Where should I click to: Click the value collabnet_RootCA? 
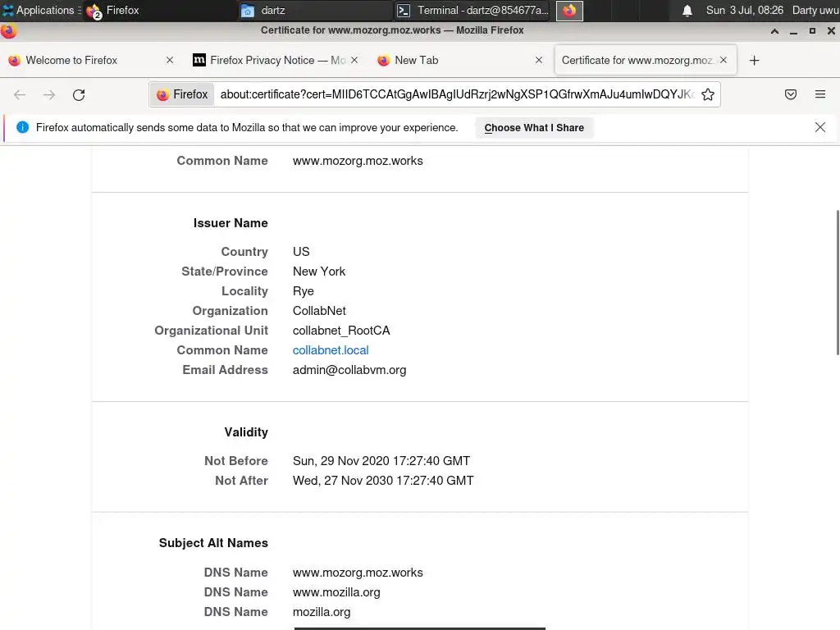pos(341,331)
